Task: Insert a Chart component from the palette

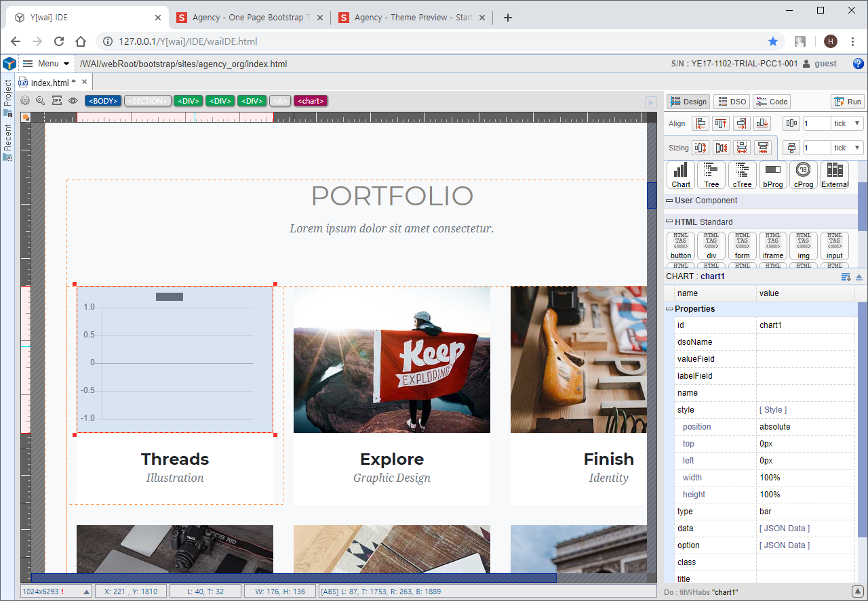Action: pos(681,175)
